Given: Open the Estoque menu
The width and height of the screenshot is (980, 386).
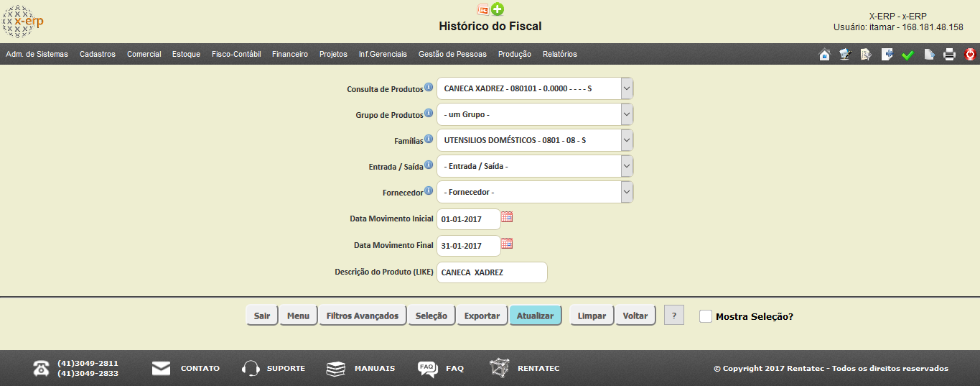Looking at the screenshot, I should click(187, 54).
